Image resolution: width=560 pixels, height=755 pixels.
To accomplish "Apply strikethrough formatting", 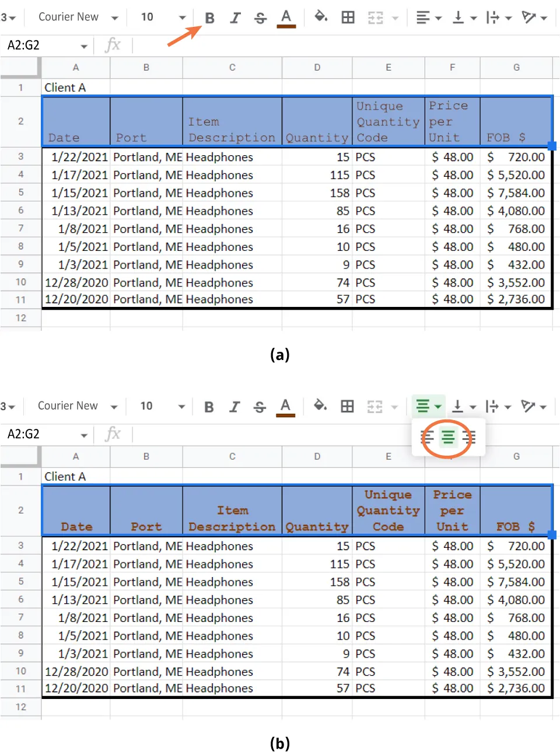I will [x=260, y=17].
